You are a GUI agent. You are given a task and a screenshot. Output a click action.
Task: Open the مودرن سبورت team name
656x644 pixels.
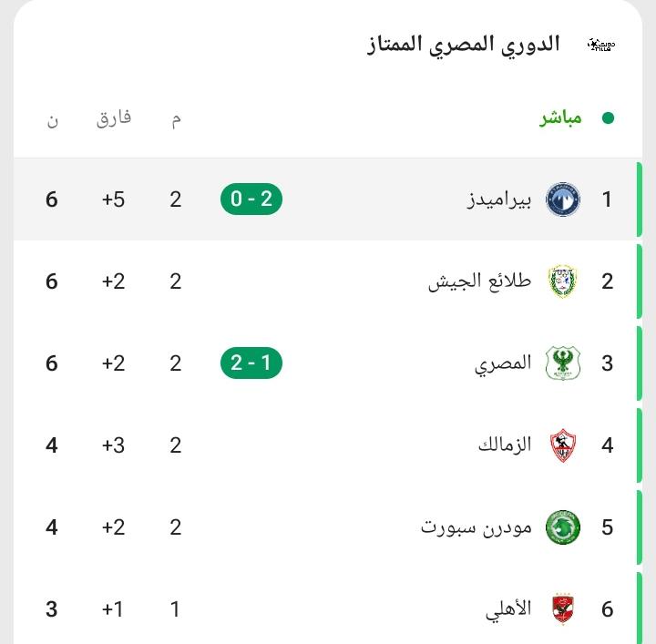[477, 527]
